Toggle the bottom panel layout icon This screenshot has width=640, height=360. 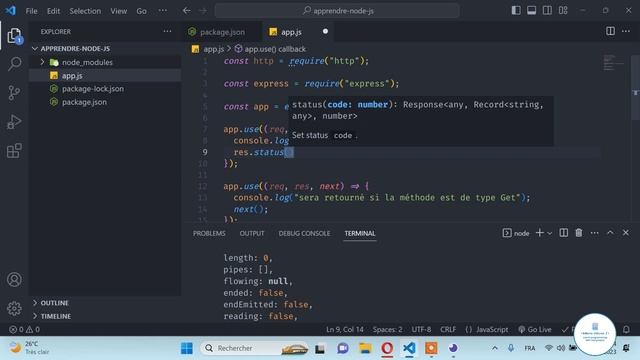click(x=531, y=11)
